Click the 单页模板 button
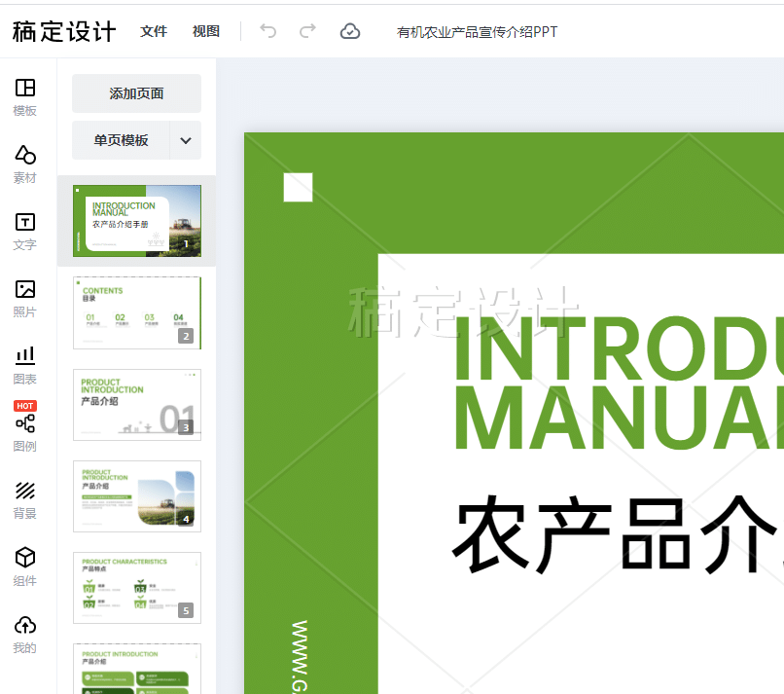Image resolution: width=784 pixels, height=694 pixels. [121, 140]
